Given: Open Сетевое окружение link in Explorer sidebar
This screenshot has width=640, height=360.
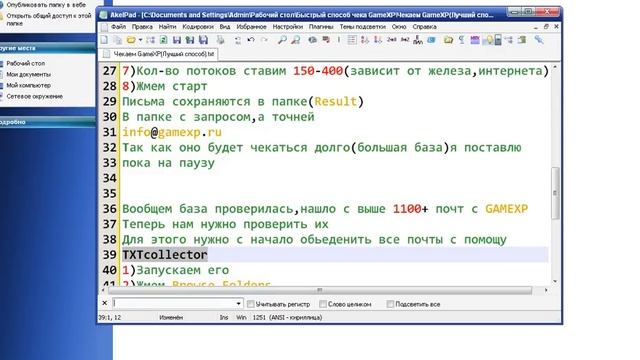Looking at the screenshot, I should coord(35,97).
